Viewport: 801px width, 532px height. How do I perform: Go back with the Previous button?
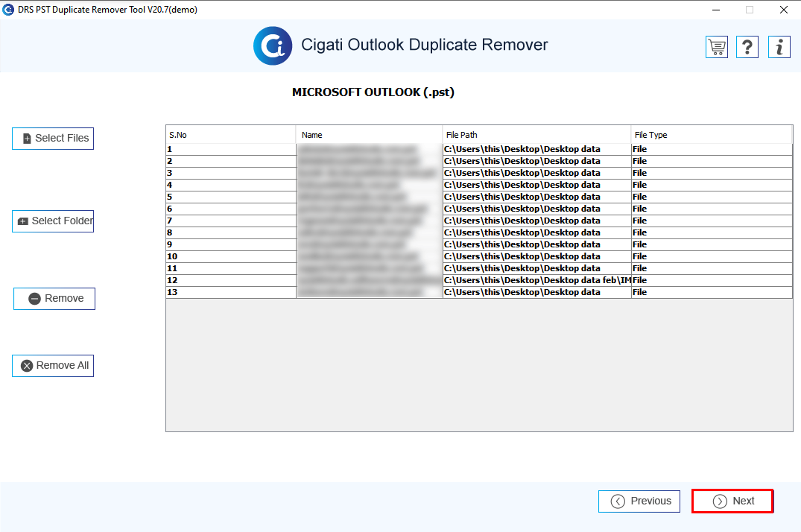click(639, 501)
